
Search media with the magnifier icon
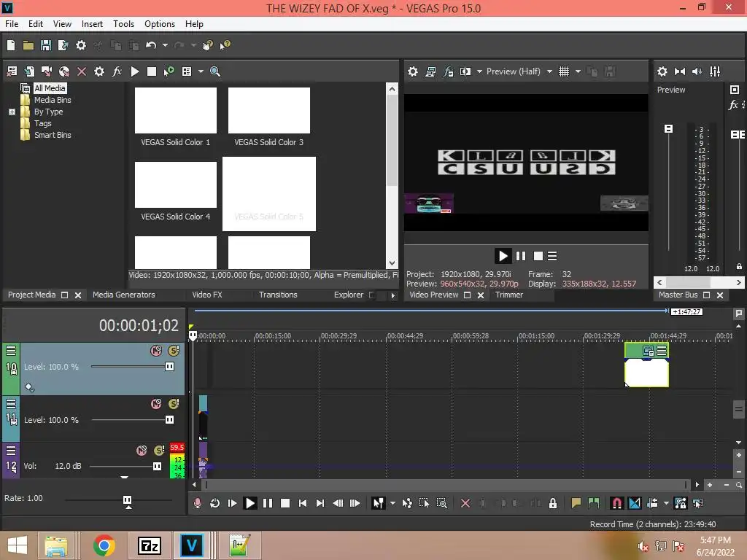click(x=215, y=71)
